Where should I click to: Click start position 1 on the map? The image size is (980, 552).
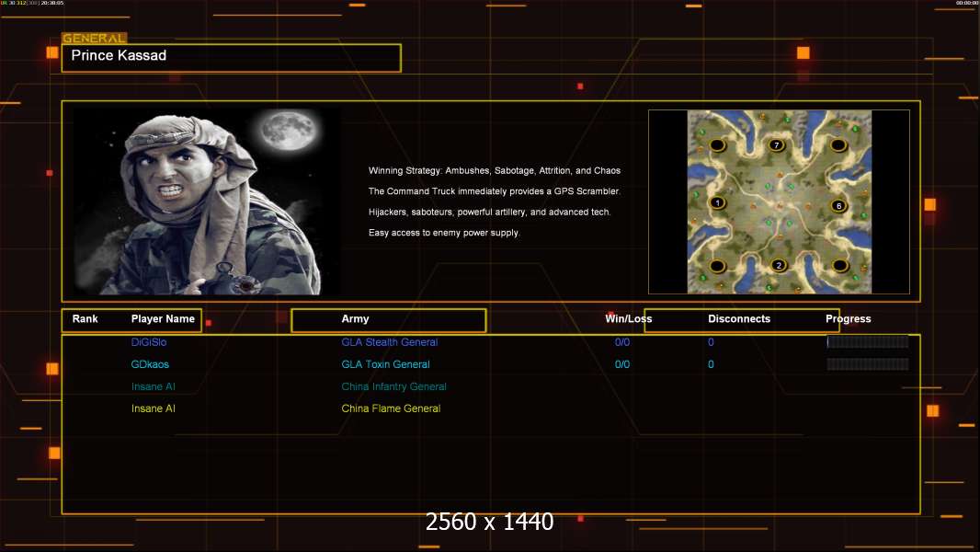717,202
